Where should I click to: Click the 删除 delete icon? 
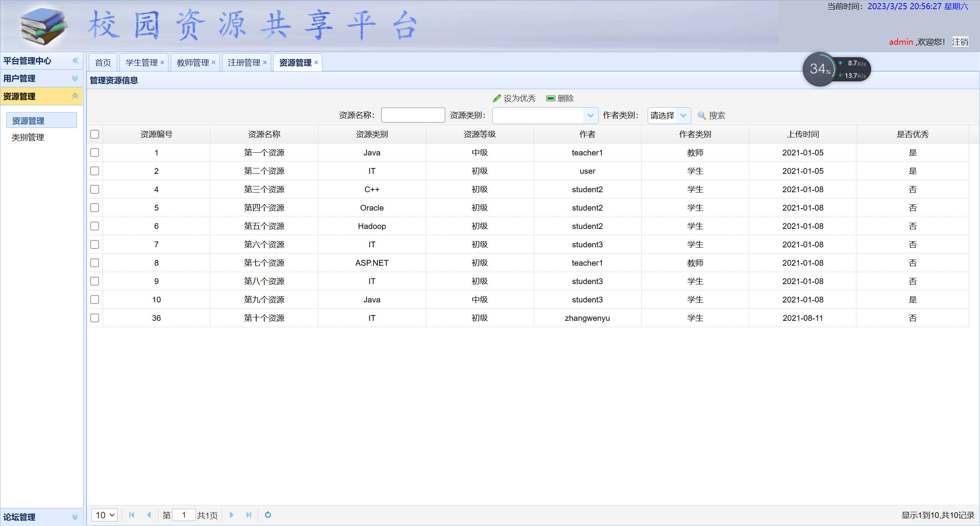pos(550,98)
